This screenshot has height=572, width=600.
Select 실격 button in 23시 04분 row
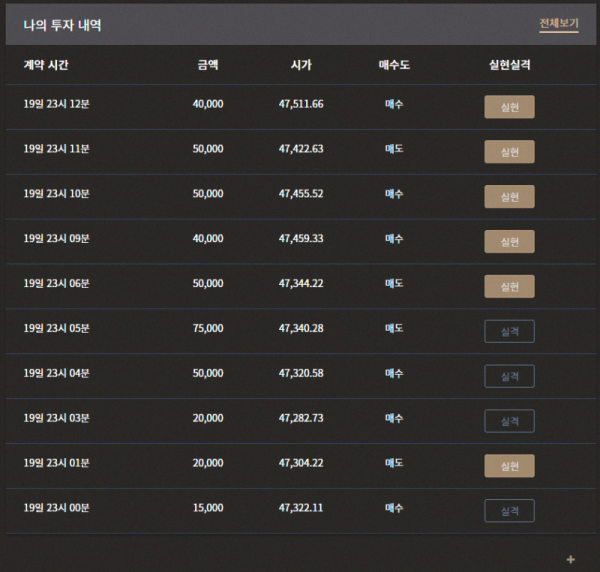point(509,376)
